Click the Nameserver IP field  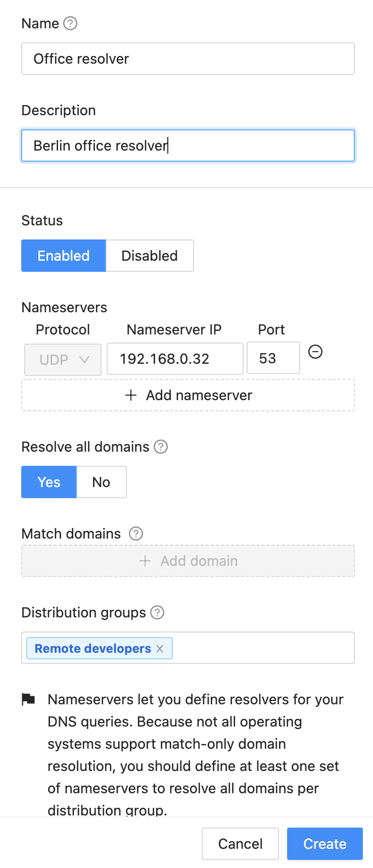click(x=175, y=359)
